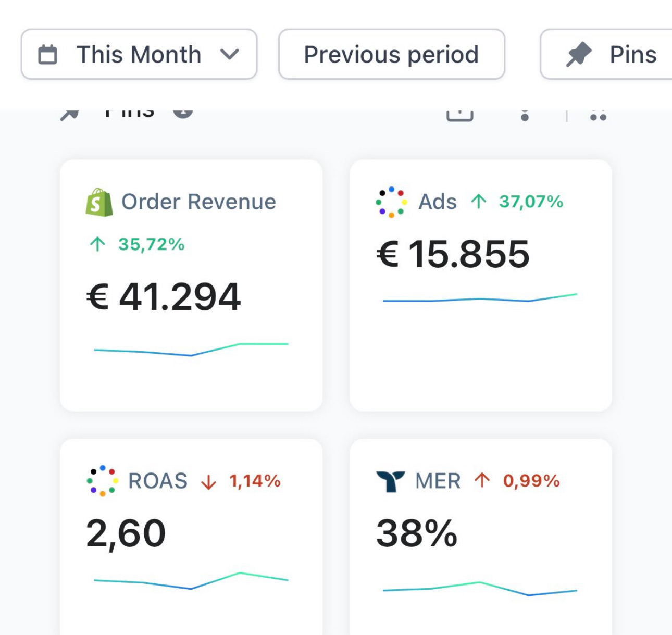The width and height of the screenshot is (672, 635).
Task: Click the red up arrow beside MER
Action: coord(482,480)
